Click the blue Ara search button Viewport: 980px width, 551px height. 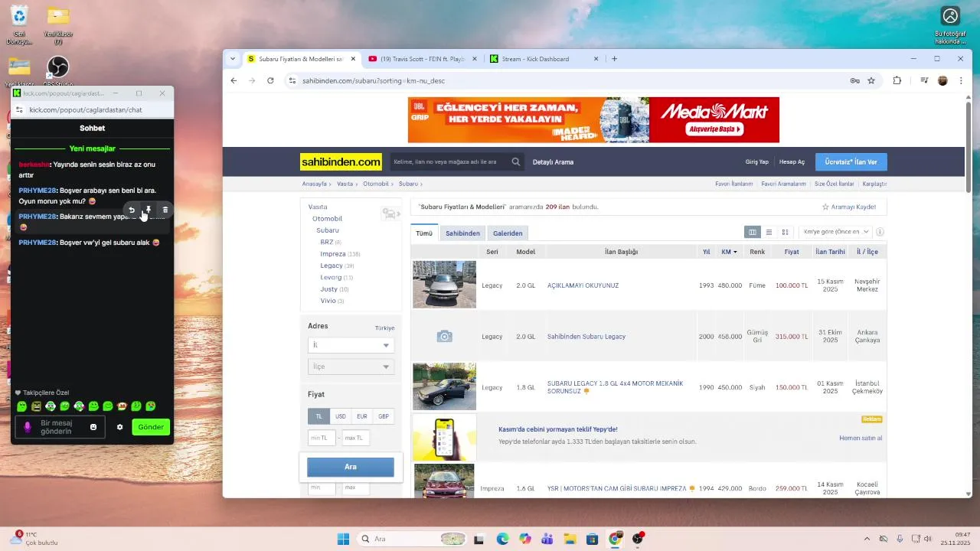[x=351, y=467]
